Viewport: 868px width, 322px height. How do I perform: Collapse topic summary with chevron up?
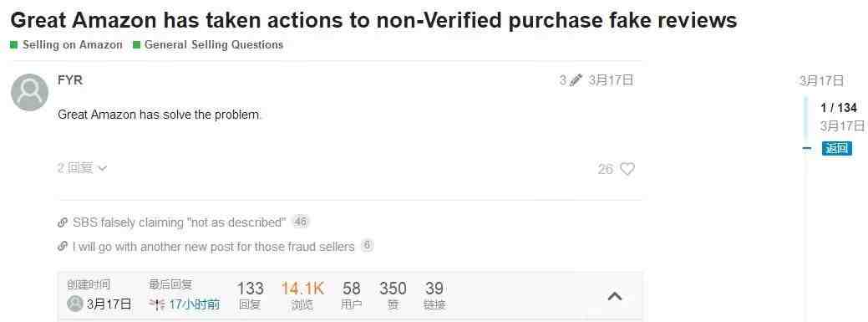point(615,297)
